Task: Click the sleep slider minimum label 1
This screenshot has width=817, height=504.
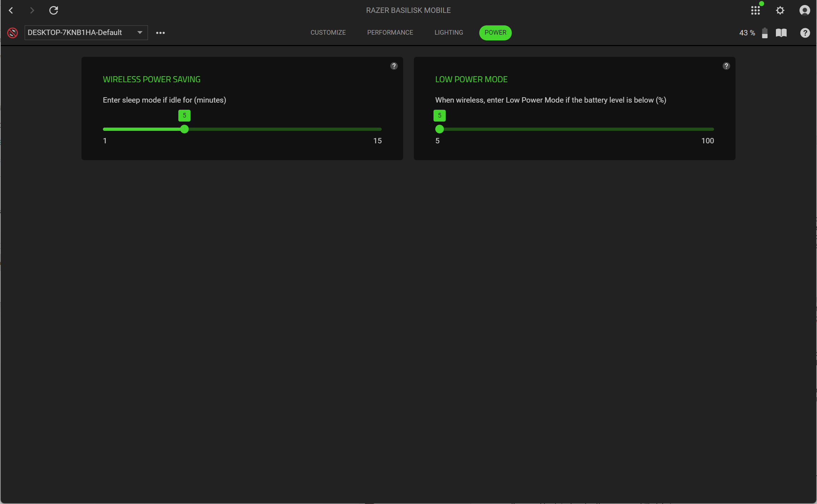Action: pos(105,141)
